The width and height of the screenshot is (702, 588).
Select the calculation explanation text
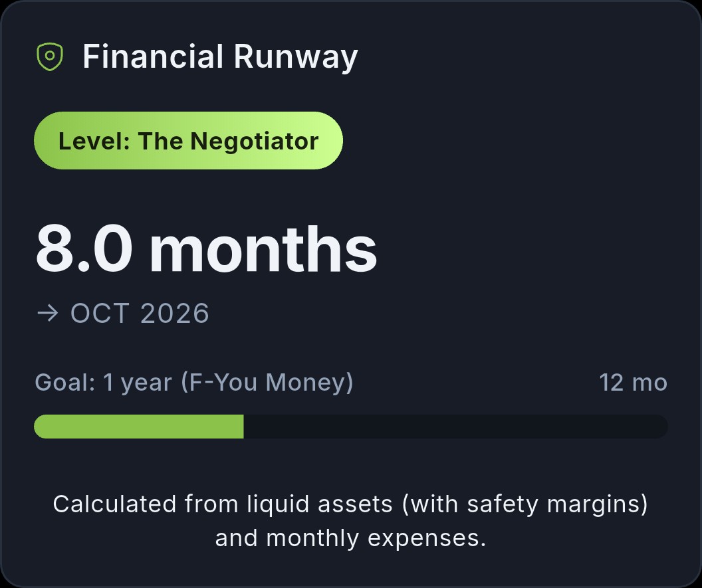[351, 520]
